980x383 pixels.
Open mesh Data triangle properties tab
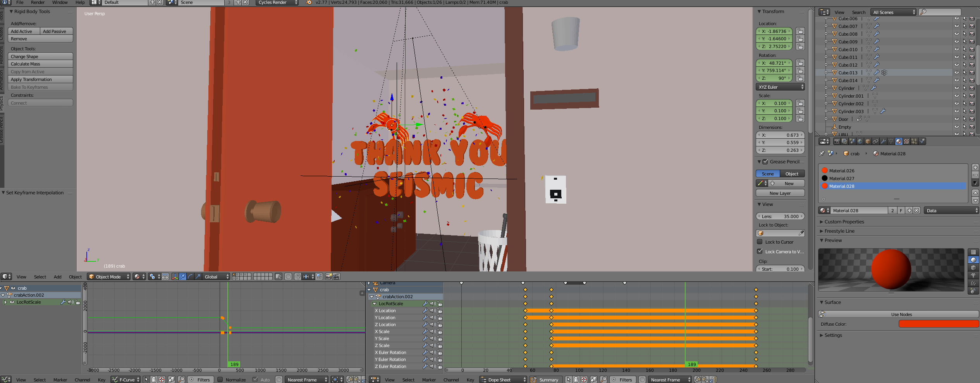(891, 141)
